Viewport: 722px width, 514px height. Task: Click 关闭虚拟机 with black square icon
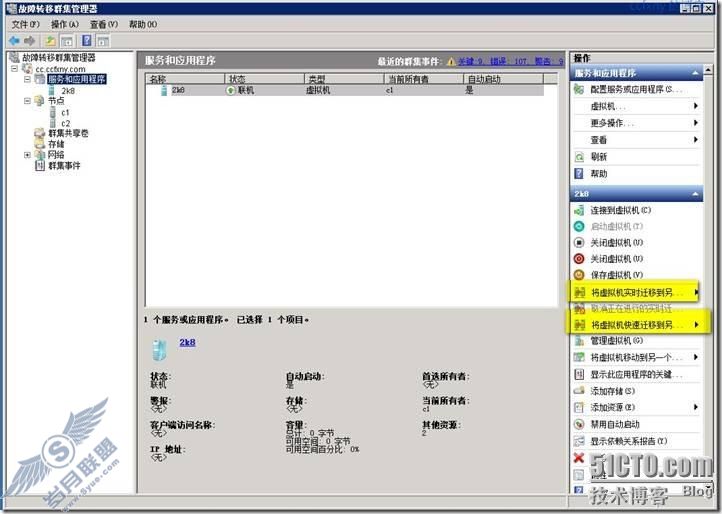pyautogui.click(x=579, y=243)
